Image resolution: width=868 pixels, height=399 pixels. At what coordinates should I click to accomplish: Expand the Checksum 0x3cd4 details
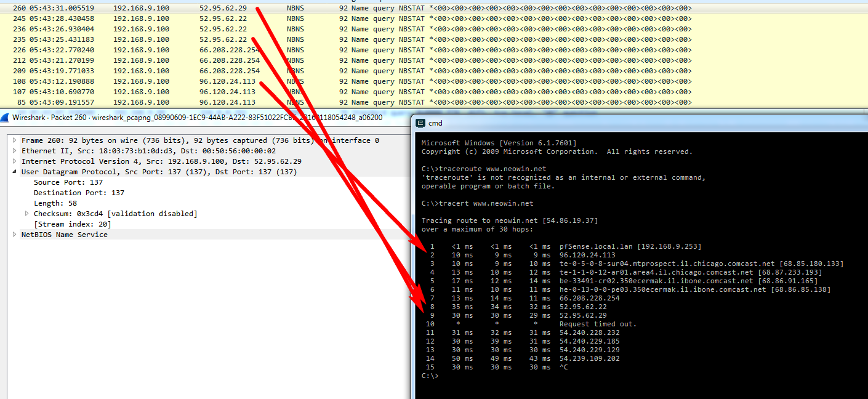[26, 213]
